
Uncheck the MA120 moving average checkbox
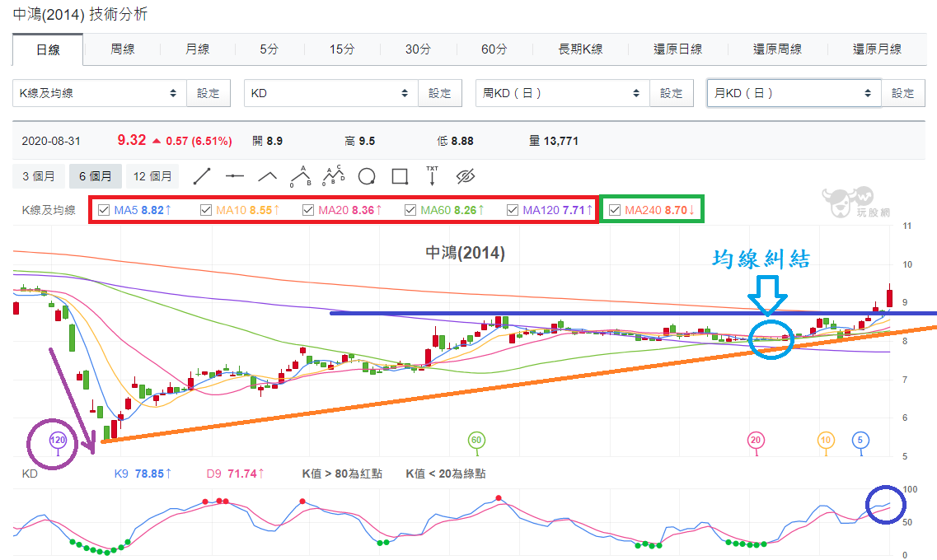click(512, 210)
